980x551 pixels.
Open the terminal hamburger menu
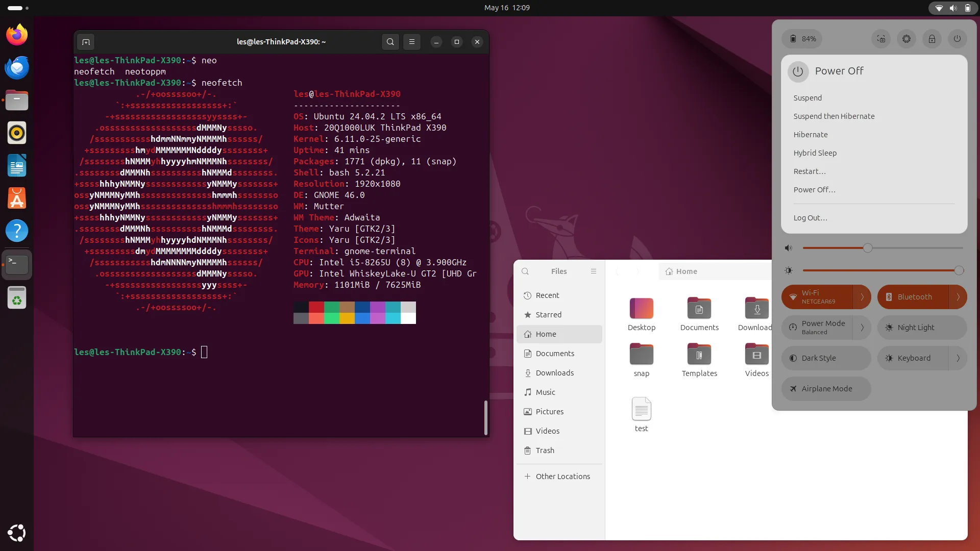pos(412,42)
